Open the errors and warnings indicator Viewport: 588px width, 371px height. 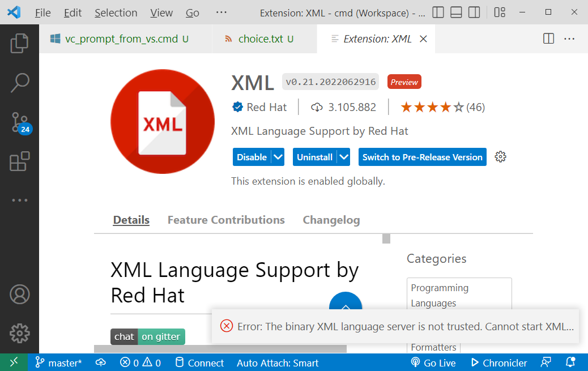[x=139, y=363]
